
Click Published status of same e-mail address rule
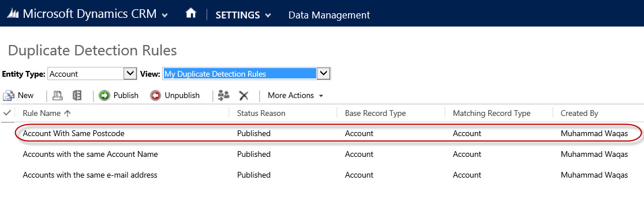(254, 175)
